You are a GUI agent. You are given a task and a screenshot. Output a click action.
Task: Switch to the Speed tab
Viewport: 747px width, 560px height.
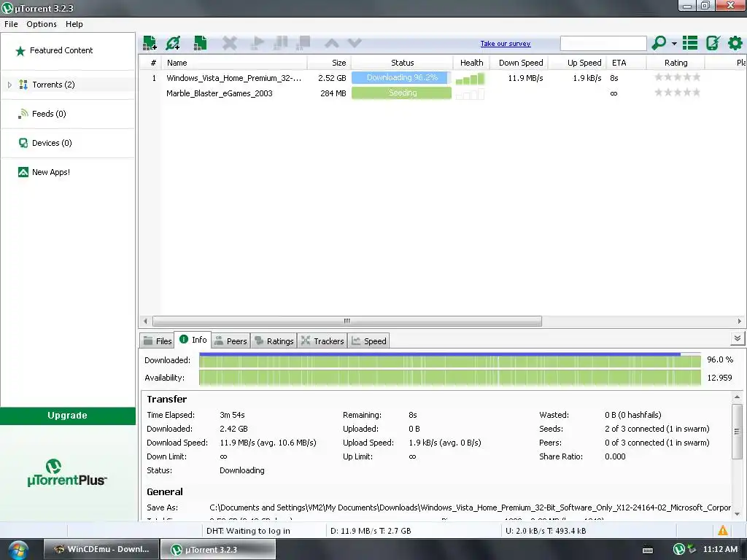[x=368, y=341]
